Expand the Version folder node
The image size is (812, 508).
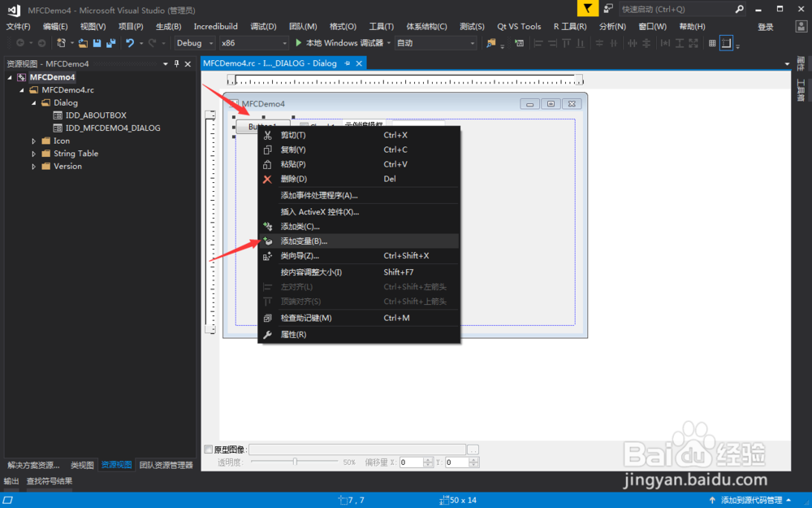(x=33, y=167)
